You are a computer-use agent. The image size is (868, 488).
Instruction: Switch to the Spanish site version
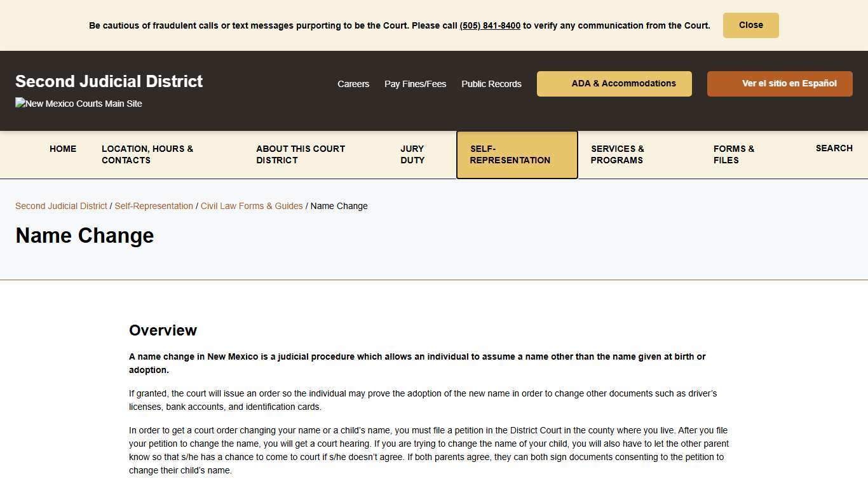tap(780, 84)
